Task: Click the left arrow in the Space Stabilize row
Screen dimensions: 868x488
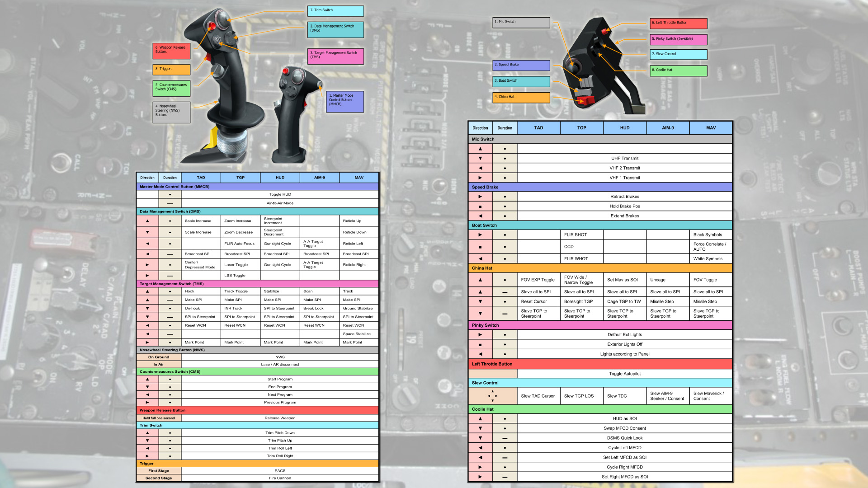Action: pos(147,334)
